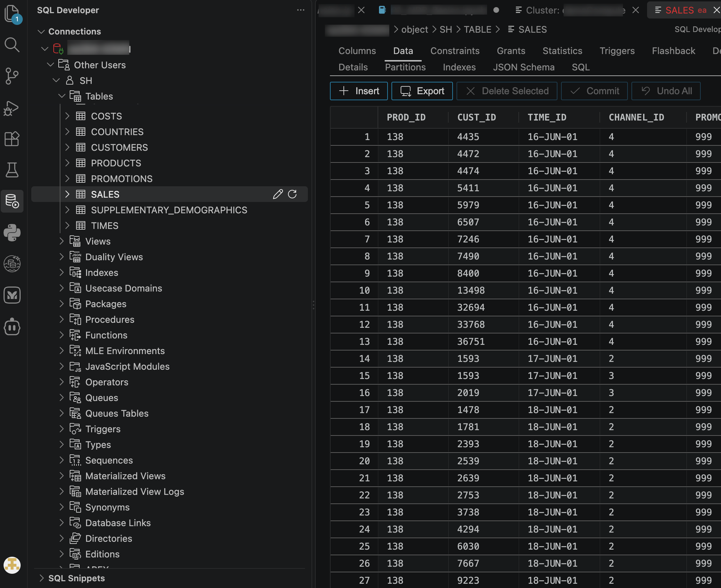Open the M-shaped extension icon

coord(12,295)
